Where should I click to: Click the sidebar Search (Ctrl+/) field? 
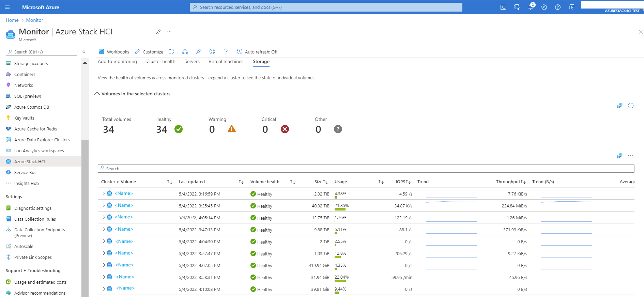(x=42, y=52)
